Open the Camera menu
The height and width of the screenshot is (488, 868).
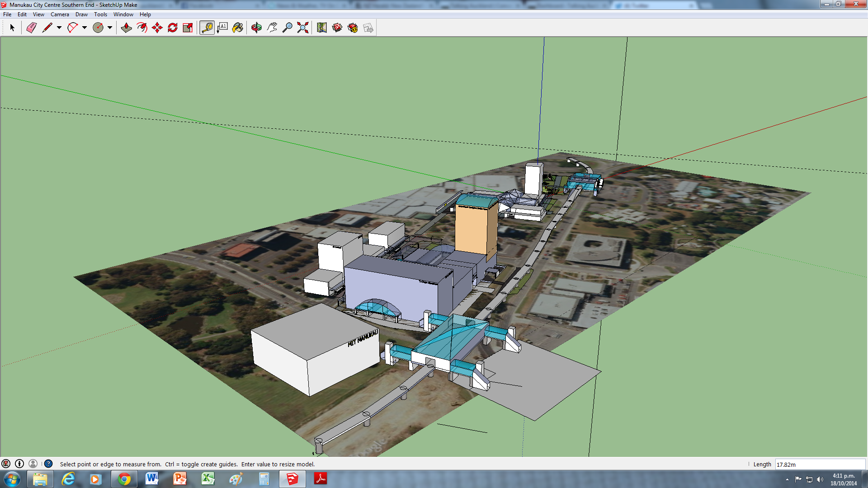[60, 14]
